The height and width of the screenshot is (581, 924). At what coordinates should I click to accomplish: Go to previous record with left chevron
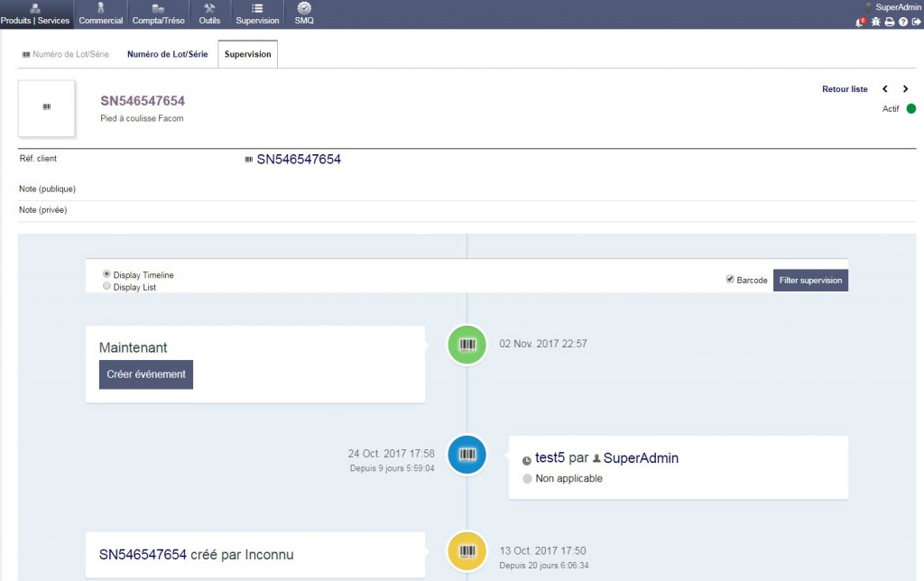(884, 89)
